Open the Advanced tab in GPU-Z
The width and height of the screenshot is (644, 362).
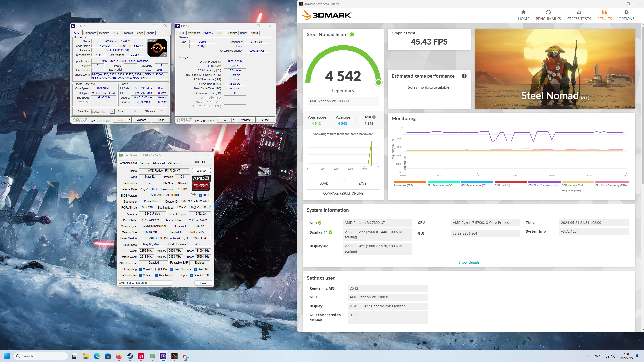(158, 163)
